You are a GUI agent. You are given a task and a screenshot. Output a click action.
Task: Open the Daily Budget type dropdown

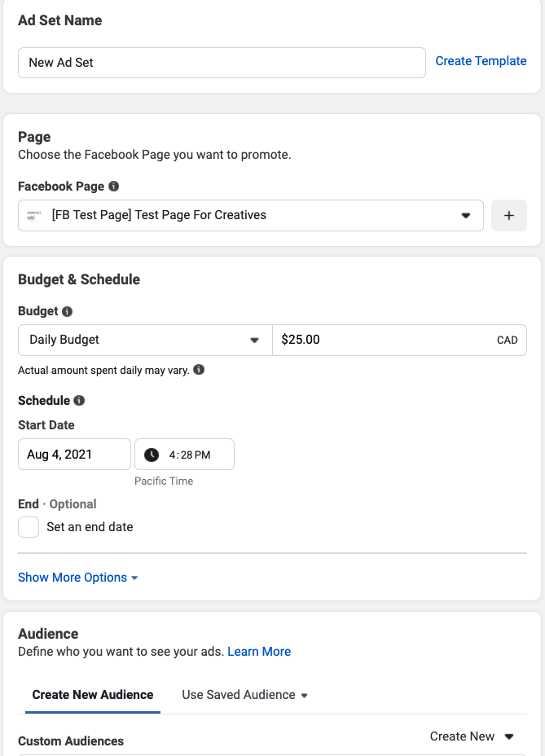point(145,340)
